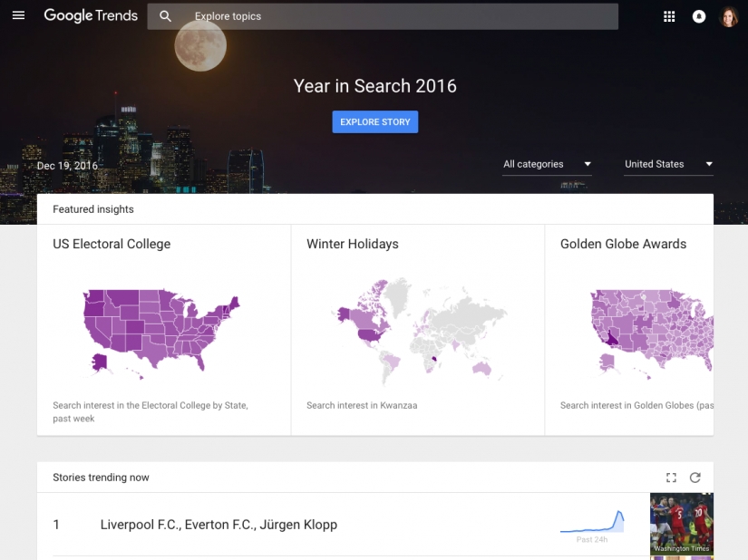
Task: Open the Google apps grid
Action: point(669,15)
